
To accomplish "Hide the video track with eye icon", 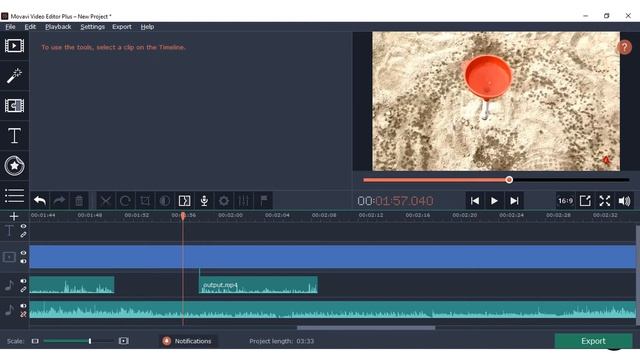I will point(23,253).
